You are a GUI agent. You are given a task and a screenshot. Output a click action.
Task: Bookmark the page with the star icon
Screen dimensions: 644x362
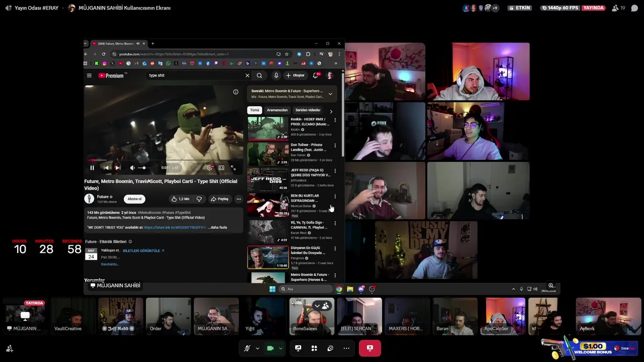coord(287,54)
